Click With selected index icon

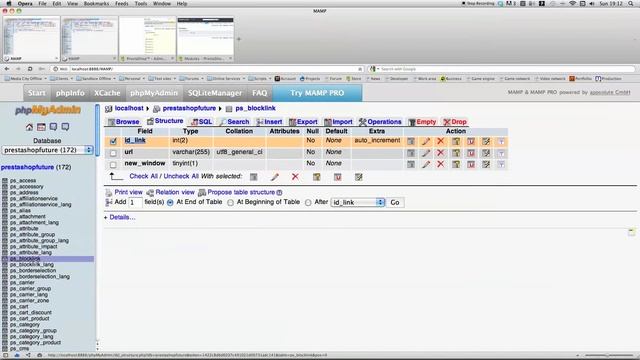(358, 177)
